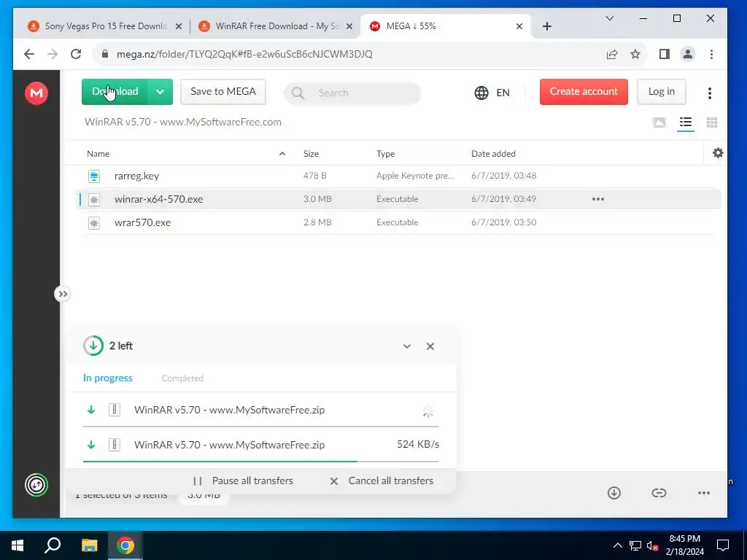Click rarreg.key file type icon
This screenshot has height=560, width=747.
coord(94,176)
